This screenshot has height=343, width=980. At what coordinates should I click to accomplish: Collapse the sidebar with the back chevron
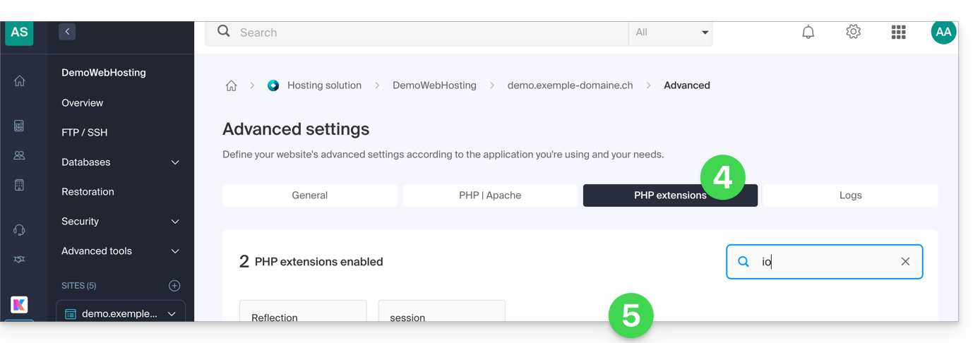click(x=67, y=32)
